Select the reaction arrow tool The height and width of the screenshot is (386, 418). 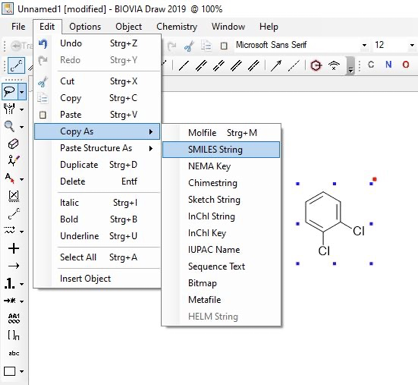13,266
